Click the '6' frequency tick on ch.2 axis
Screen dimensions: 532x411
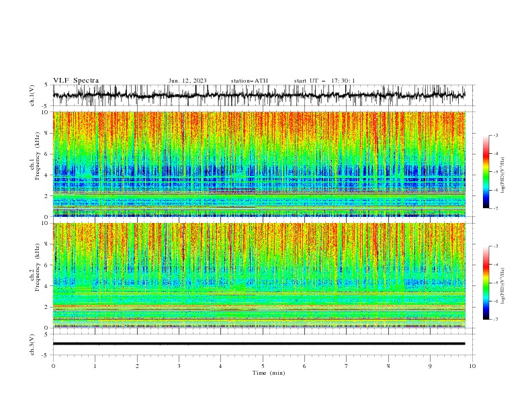(x=47, y=265)
